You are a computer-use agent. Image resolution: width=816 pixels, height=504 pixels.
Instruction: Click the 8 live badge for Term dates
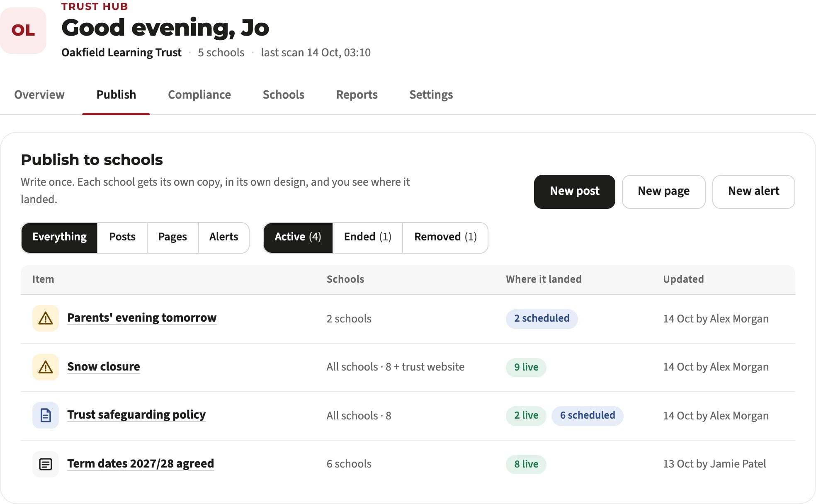point(526,465)
